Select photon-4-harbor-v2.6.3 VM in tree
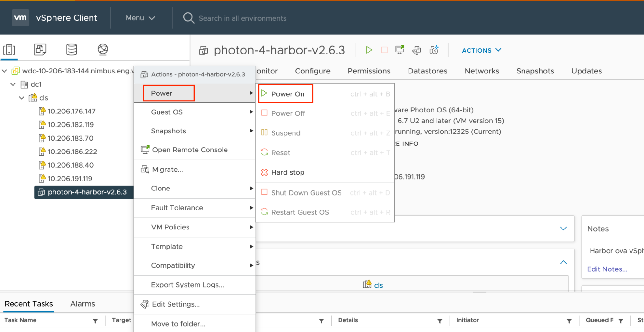The image size is (644, 332). click(84, 192)
